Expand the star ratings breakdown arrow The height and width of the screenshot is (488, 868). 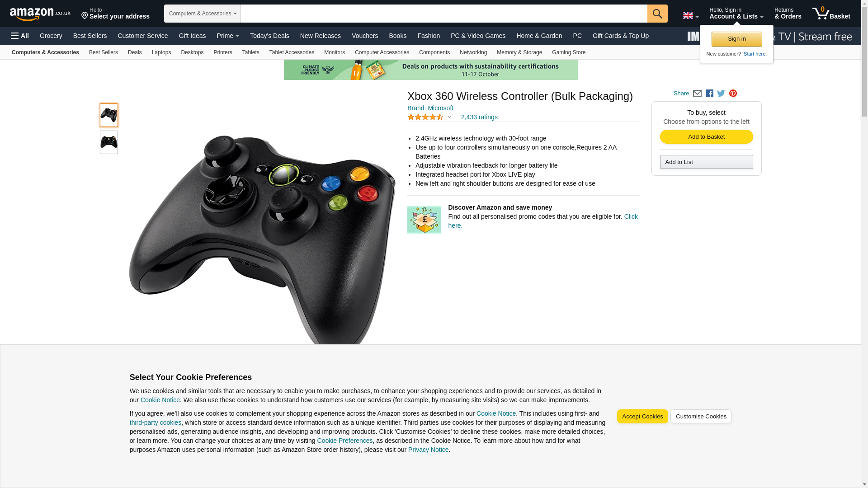[449, 117]
